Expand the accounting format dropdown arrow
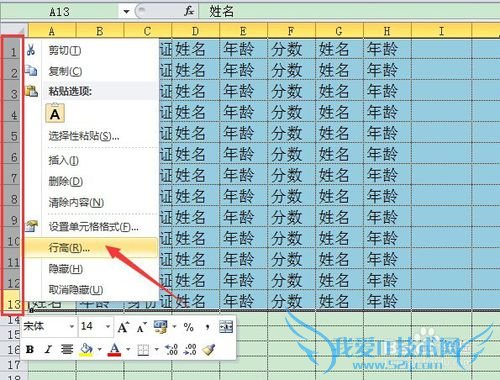This screenshot has width=500, height=380. point(174,327)
